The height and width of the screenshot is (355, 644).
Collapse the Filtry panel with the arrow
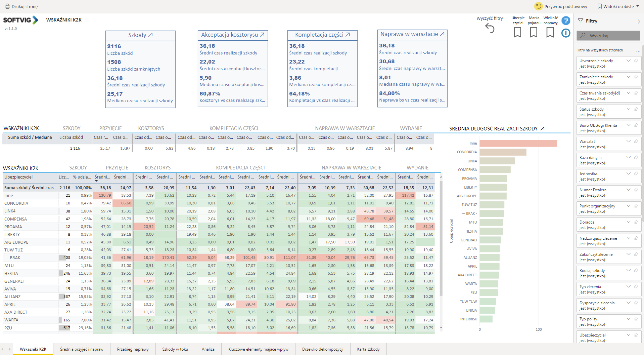[x=639, y=21]
